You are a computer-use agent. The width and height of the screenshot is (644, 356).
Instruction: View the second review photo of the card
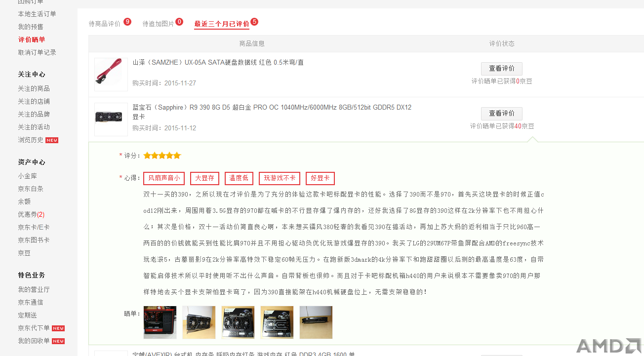(x=199, y=322)
